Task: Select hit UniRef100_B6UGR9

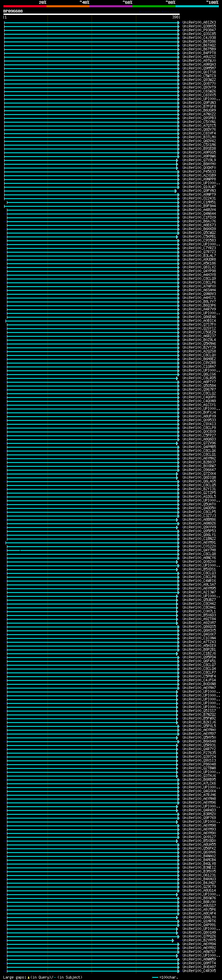Action: point(199,110)
